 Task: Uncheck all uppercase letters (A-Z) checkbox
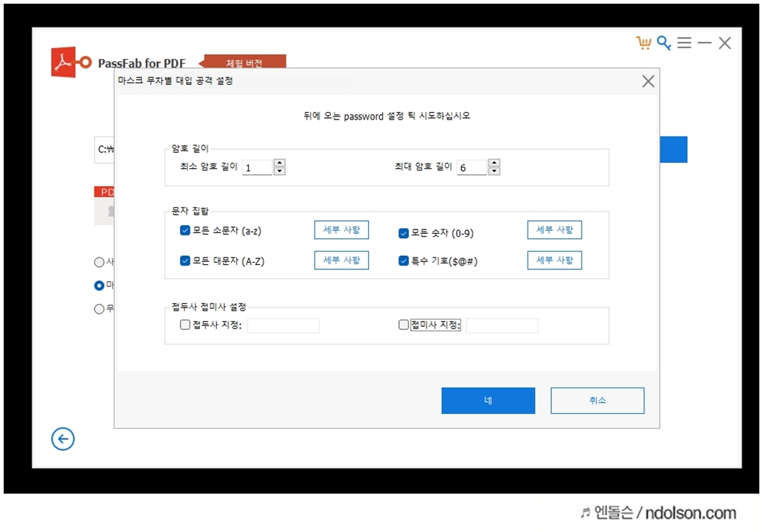pos(185,260)
